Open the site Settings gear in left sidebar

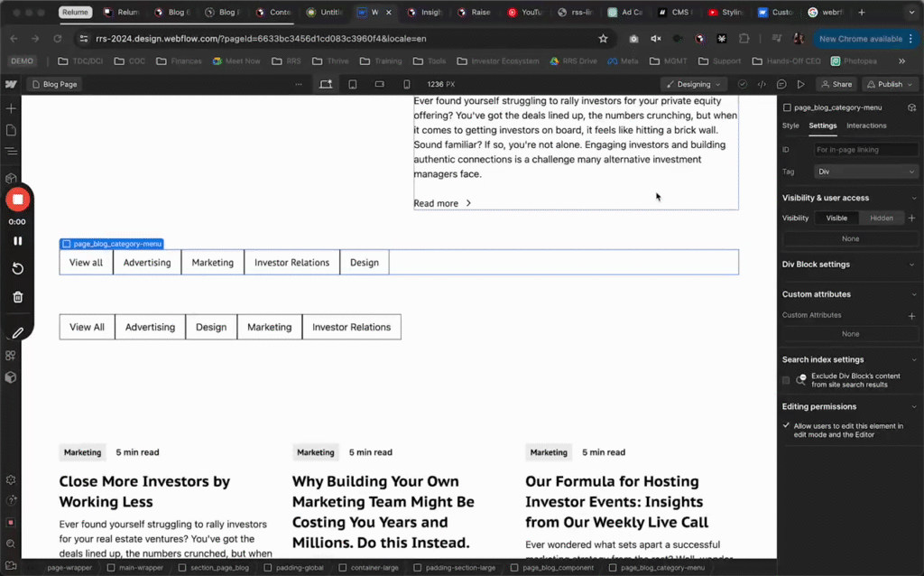[11, 480]
